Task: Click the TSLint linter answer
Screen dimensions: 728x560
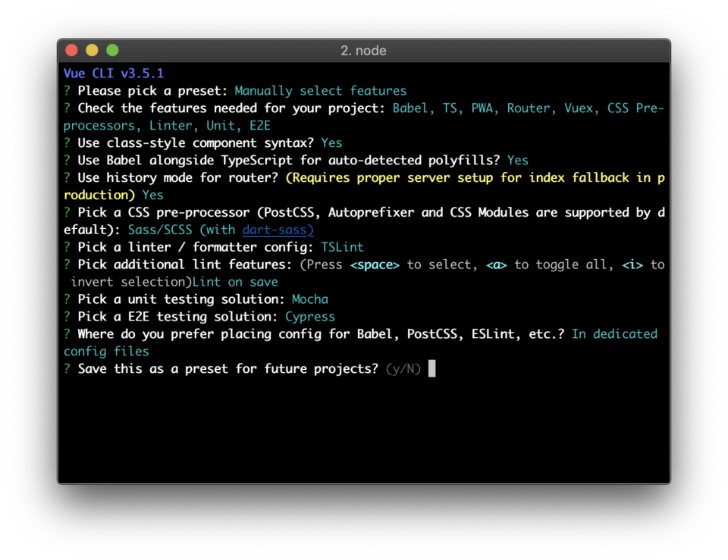Action: (342, 247)
